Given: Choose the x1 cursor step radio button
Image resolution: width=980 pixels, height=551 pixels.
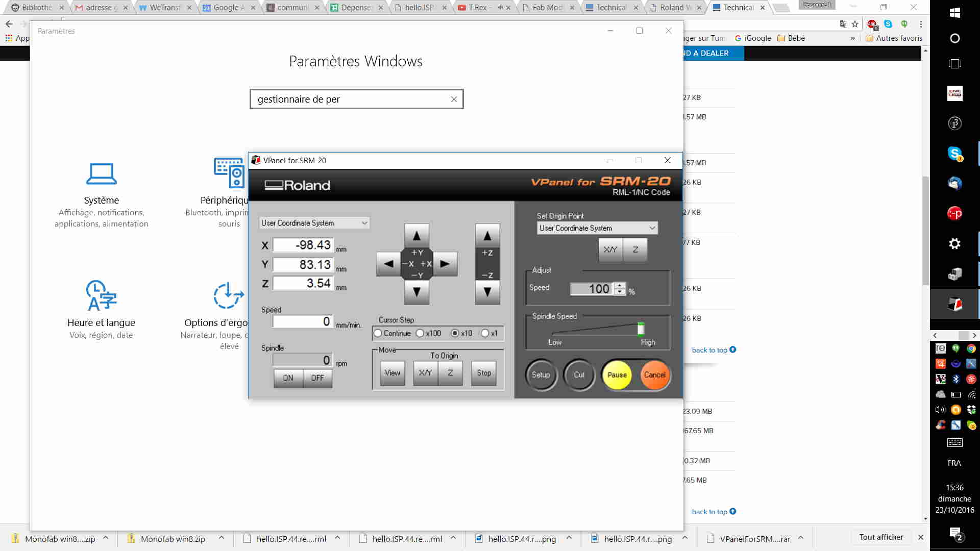Looking at the screenshot, I should (x=485, y=333).
